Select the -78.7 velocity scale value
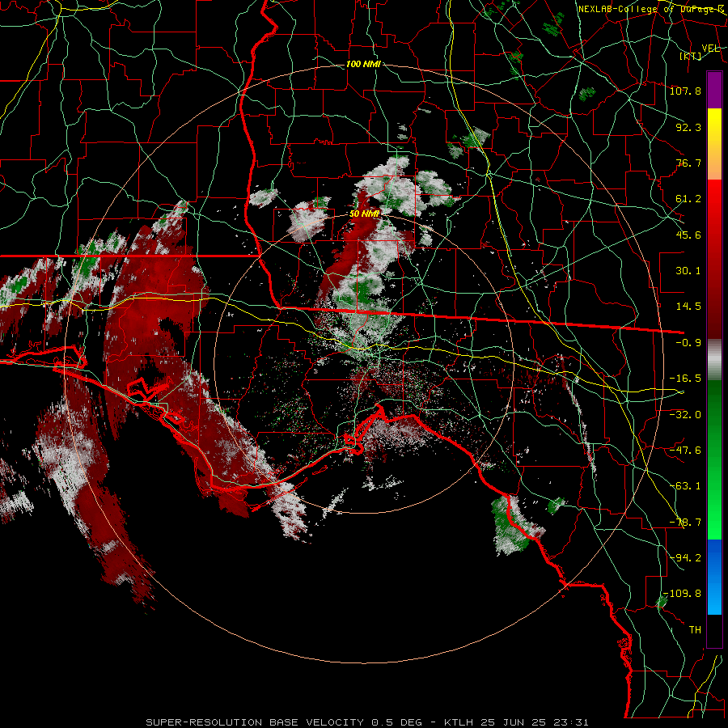 (x=685, y=523)
